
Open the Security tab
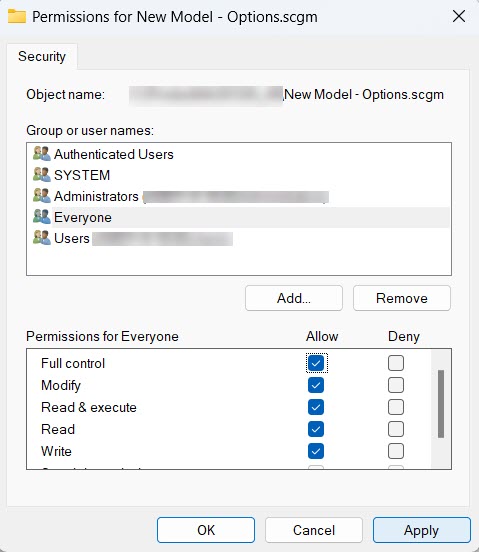tap(42, 56)
